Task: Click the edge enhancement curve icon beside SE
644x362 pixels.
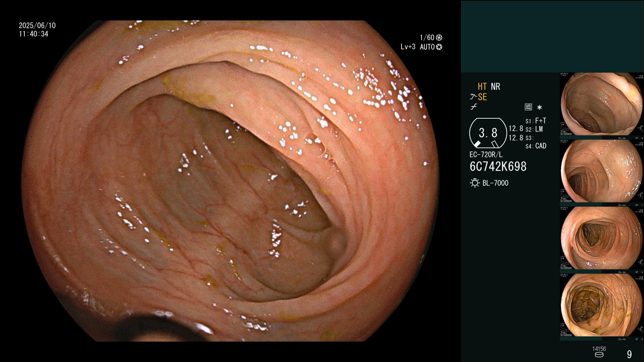Action: [473, 97]
